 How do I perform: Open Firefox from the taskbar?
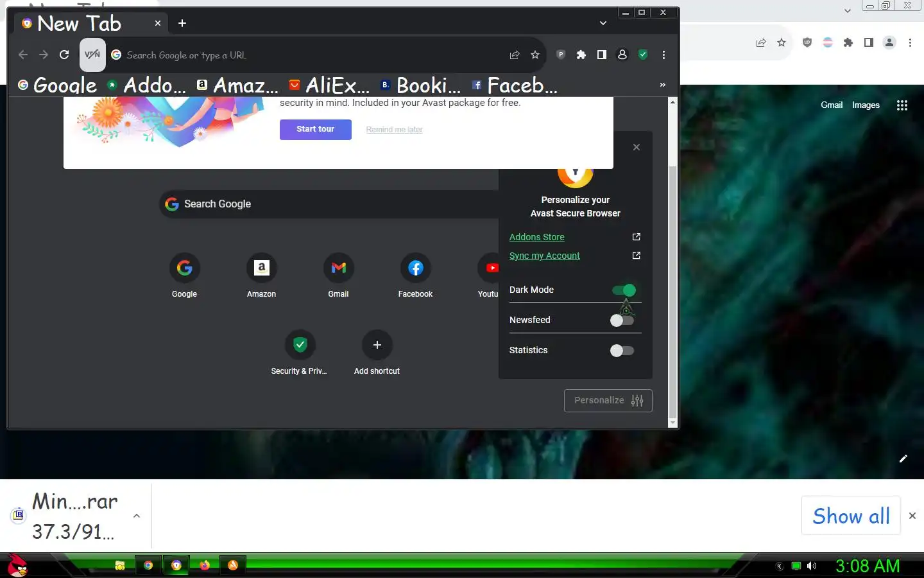205,566
